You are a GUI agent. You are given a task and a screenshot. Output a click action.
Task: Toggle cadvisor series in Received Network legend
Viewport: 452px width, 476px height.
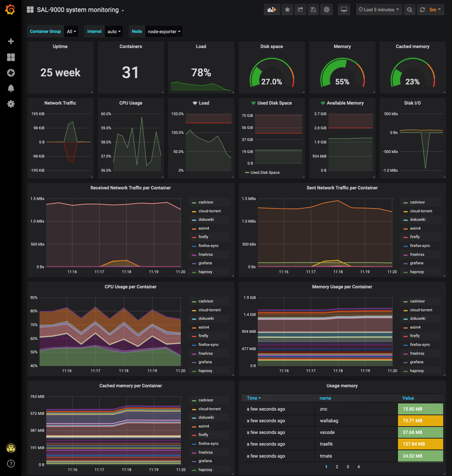[206, 202]
